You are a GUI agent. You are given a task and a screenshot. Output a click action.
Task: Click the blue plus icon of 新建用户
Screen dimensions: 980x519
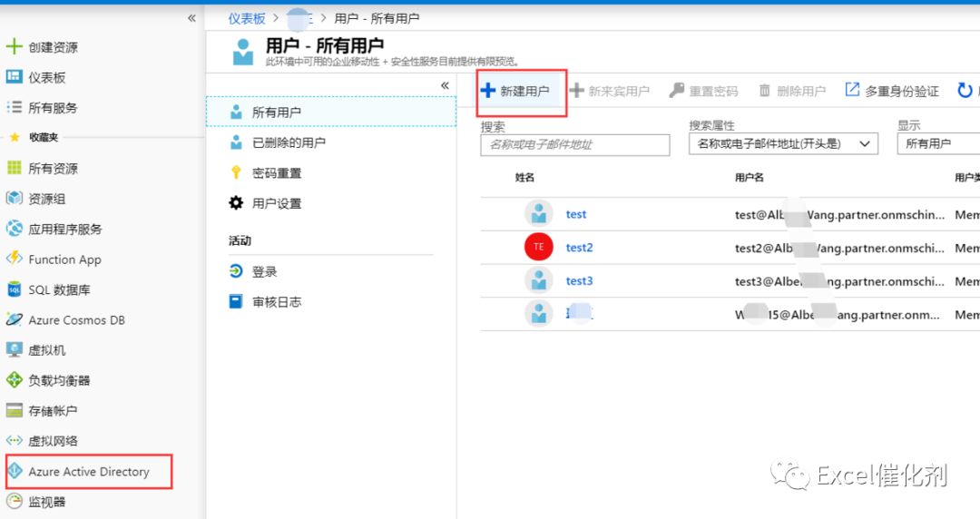click(488, 91)
